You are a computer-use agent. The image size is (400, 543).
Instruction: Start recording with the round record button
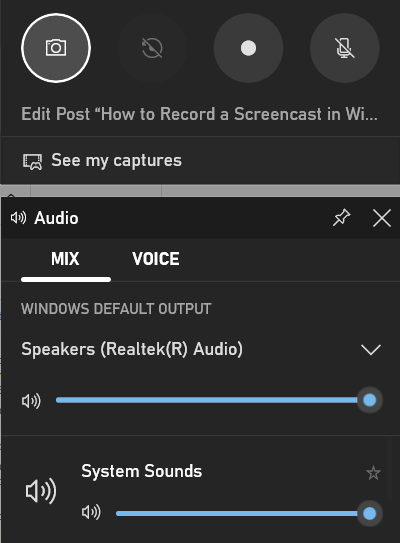click(248, 48)
